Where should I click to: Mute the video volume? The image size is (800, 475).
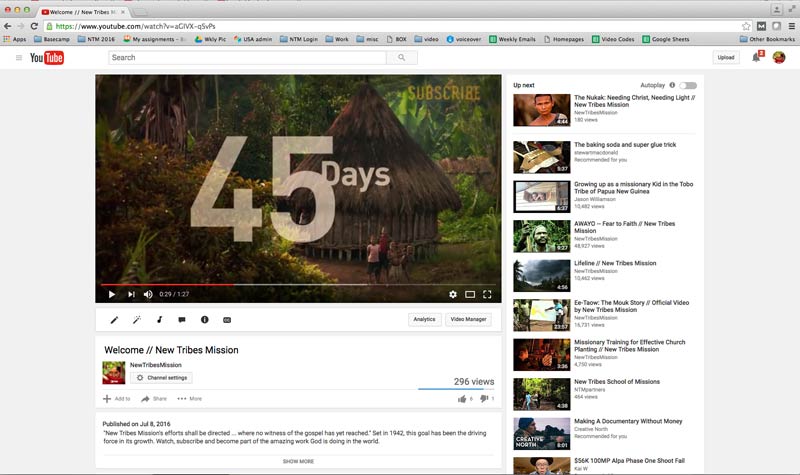(148, 294)
